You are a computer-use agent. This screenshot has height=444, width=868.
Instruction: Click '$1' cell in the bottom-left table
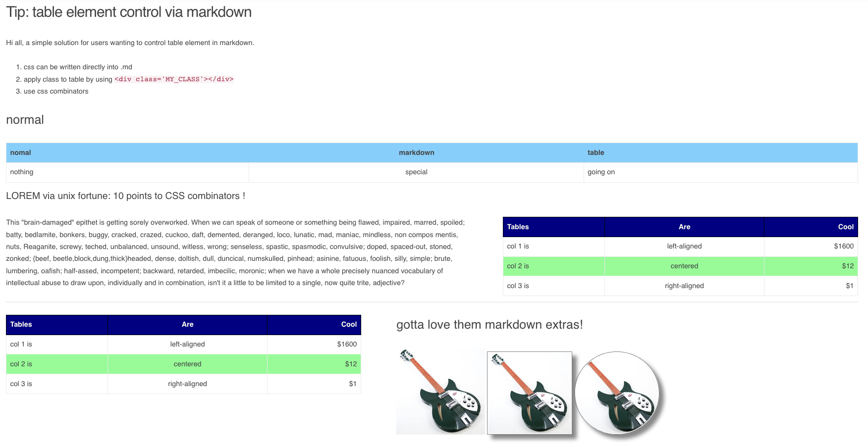(x=314, y=384)
